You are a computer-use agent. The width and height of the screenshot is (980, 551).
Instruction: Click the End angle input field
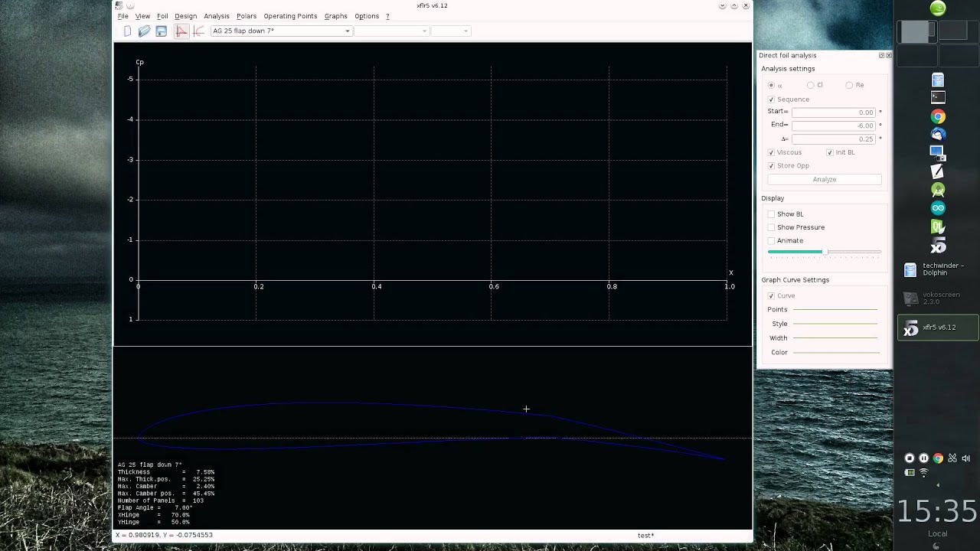(x=833, y=126)
